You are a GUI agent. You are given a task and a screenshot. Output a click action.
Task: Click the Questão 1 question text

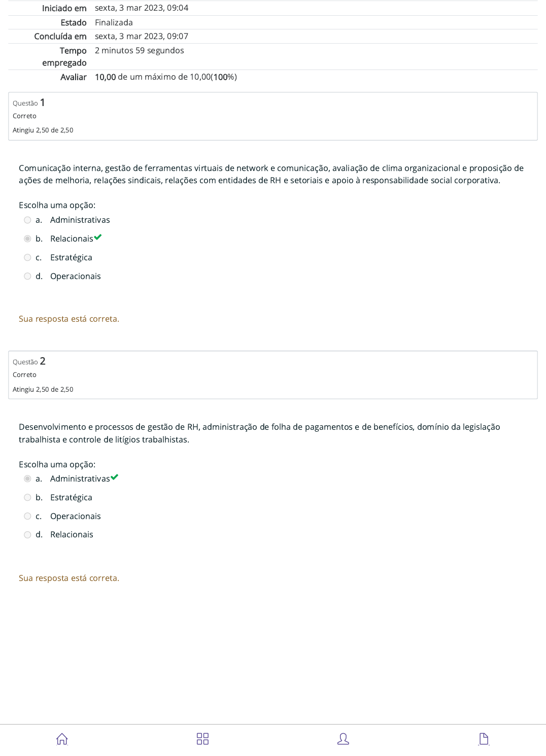coord(271,174)
